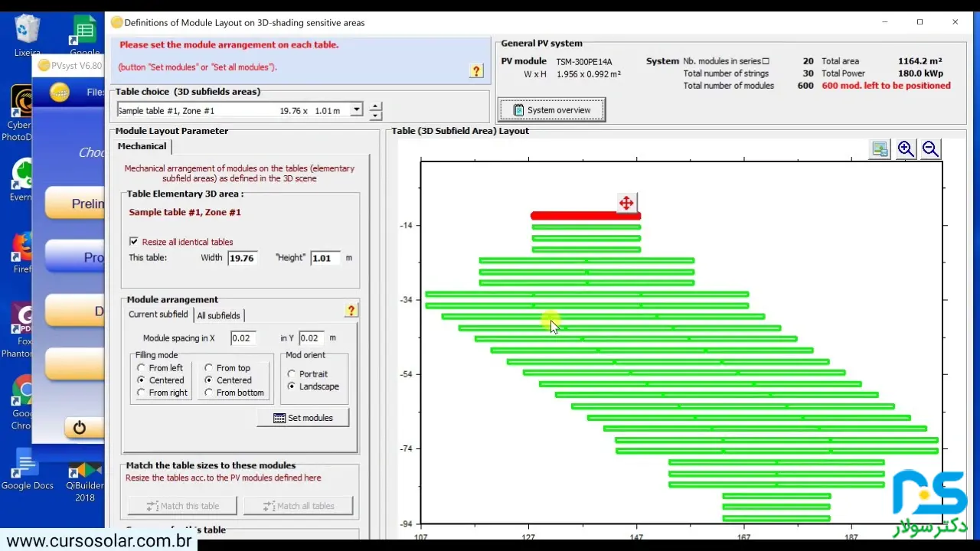
Task: Decrement table choice with down arrow
Action: click(x=375, y=116)
